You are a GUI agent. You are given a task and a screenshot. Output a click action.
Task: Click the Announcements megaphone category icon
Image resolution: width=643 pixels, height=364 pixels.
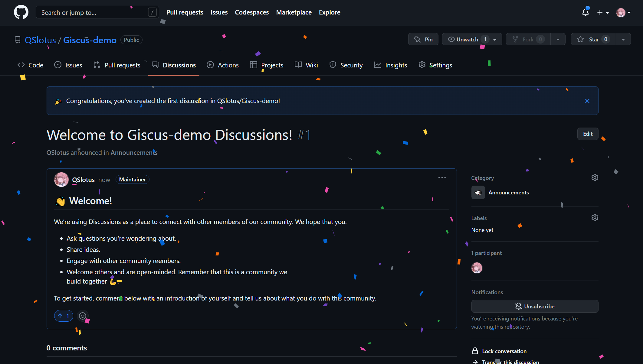pos(478,193)
